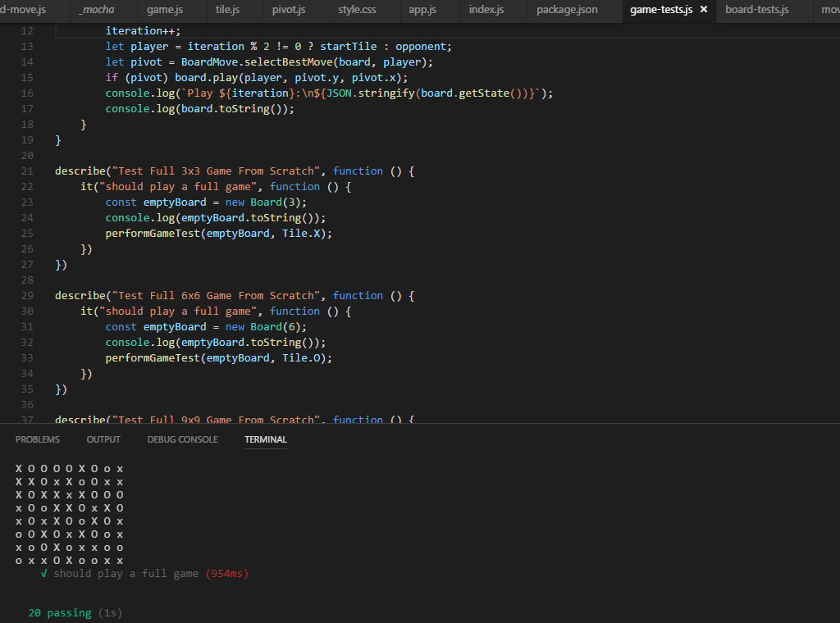Close the game-tests.js editor tab

pyautogui.click(x=703, y=10)
